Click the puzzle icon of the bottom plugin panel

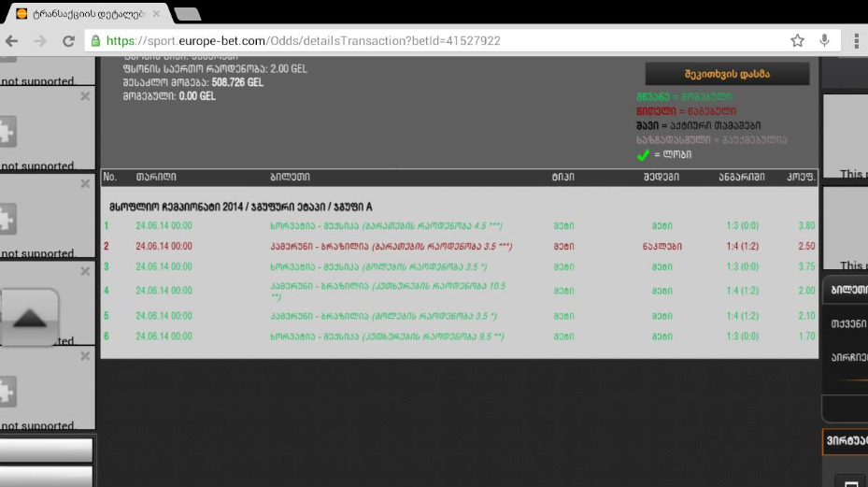coord(7,392)
